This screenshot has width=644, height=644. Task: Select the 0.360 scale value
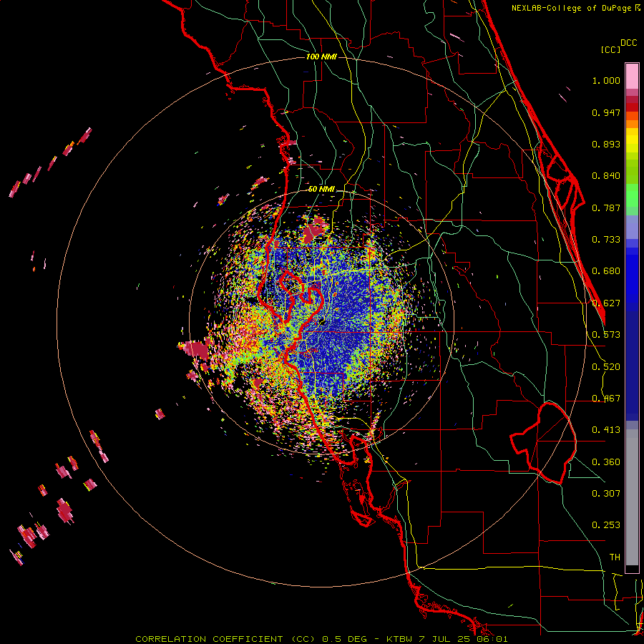coord(606,462)
